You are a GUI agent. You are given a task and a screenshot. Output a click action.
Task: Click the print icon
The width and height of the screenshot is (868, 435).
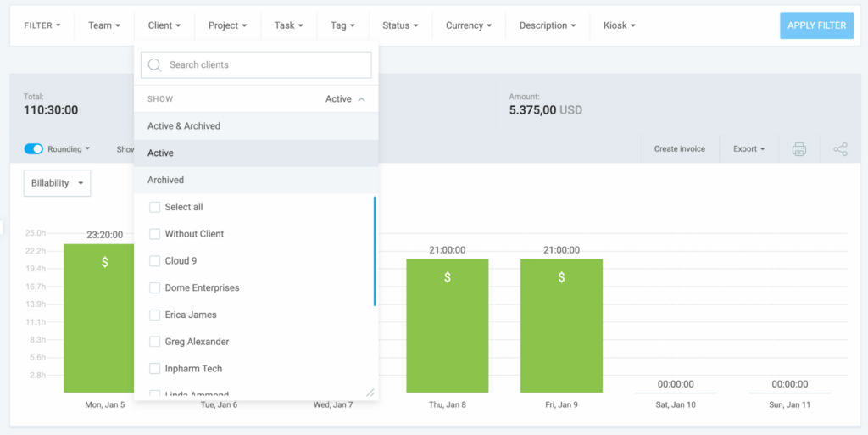pos(798,149)
